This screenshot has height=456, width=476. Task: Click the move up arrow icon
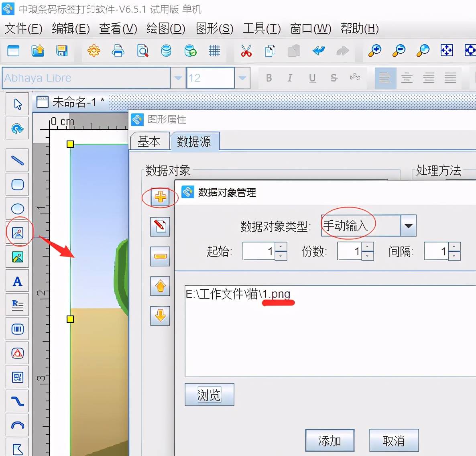click(160, 286)
